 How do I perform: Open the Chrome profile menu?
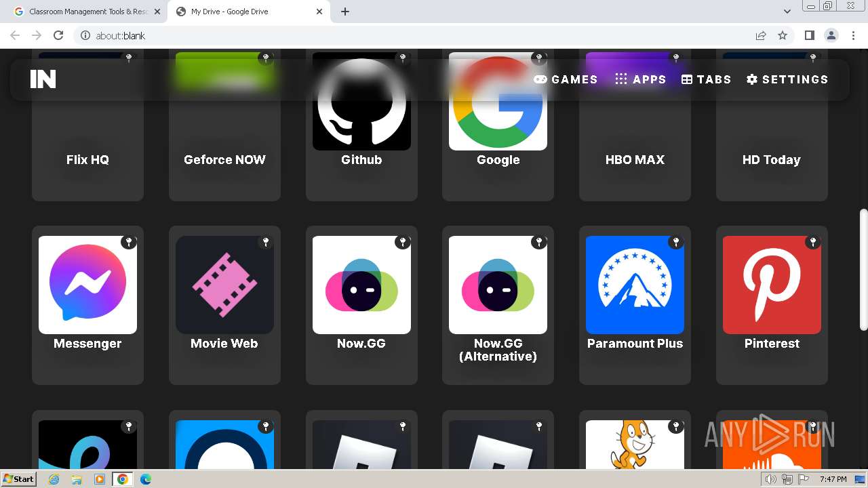pos(831,35)
